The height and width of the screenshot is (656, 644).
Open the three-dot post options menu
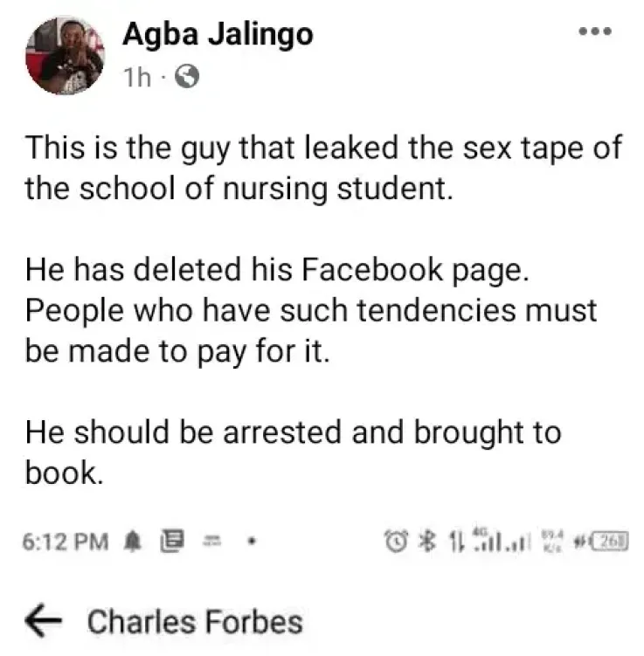click(594, 31)
